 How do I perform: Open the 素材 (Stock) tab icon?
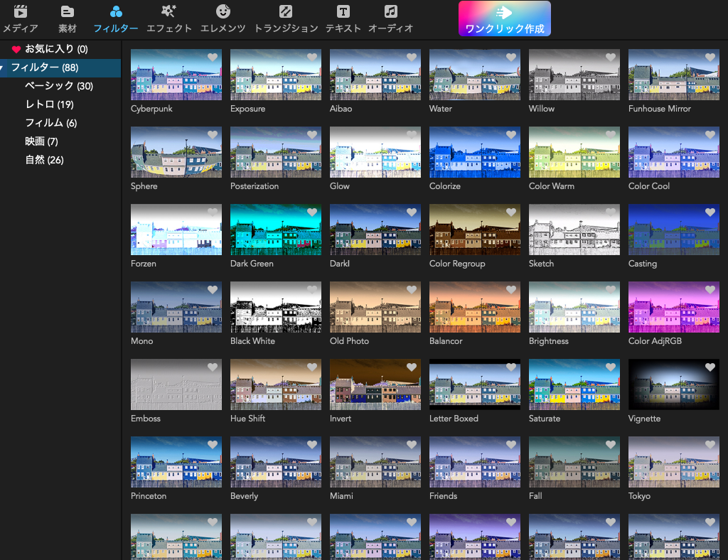point(67,12)
